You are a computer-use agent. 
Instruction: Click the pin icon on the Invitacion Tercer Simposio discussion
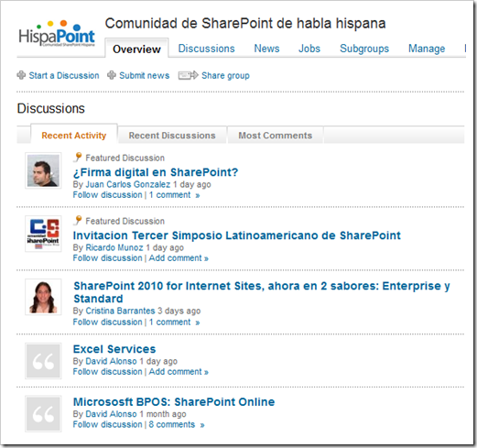point(78,221)
